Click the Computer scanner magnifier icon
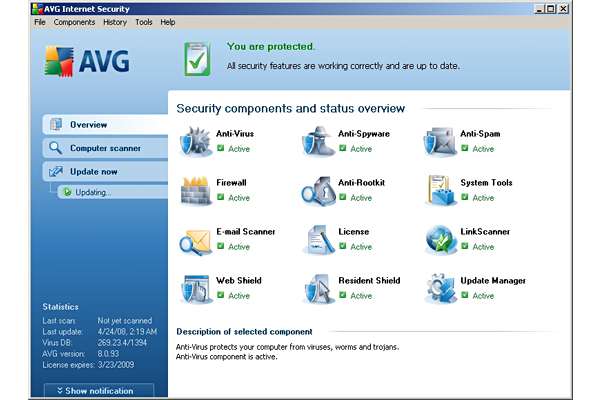 coord(55,148)
